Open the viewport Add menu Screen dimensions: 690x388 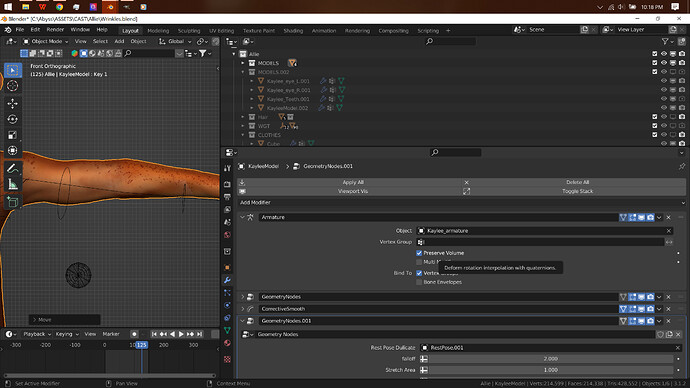(x=119, y=41)
